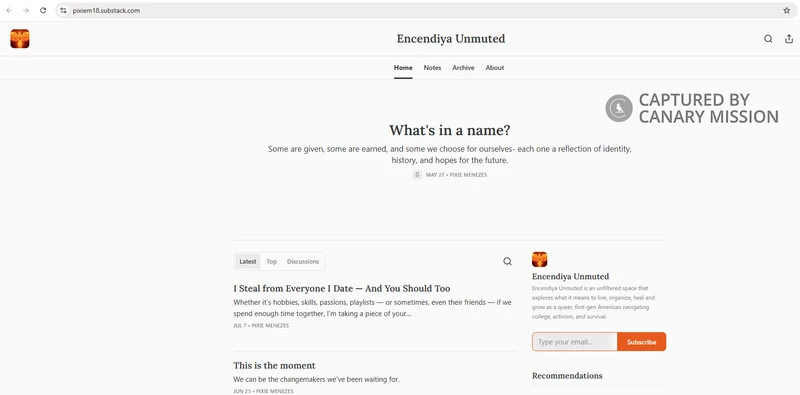800x395 pixels.
Task: Click excerpt 'Whether it's hobbies, skills, passions'
Action: (x=372, y=308)
